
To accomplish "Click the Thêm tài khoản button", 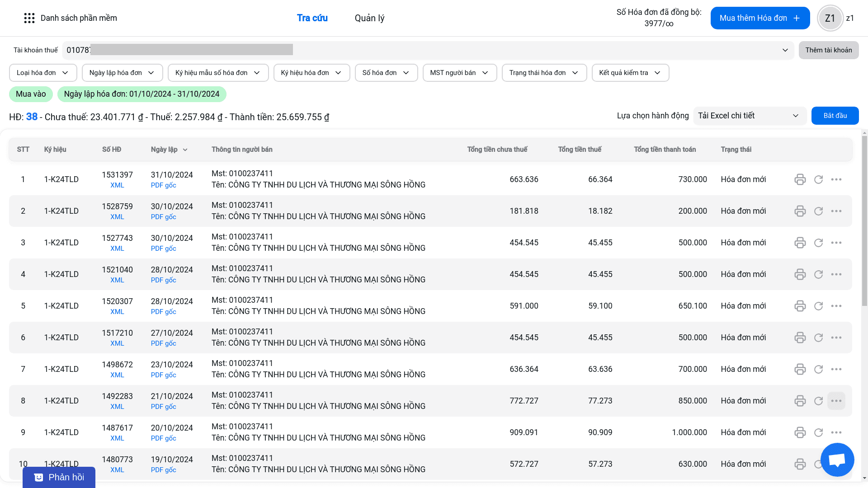I will click(829, 50).
